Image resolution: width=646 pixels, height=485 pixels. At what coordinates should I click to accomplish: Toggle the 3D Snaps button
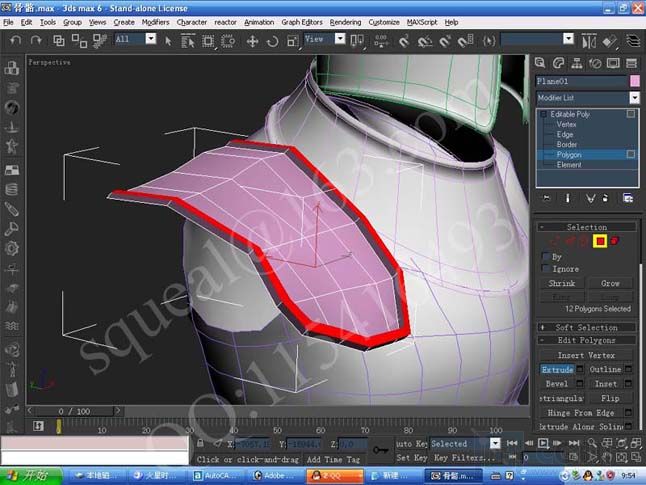tap(404, 41)
